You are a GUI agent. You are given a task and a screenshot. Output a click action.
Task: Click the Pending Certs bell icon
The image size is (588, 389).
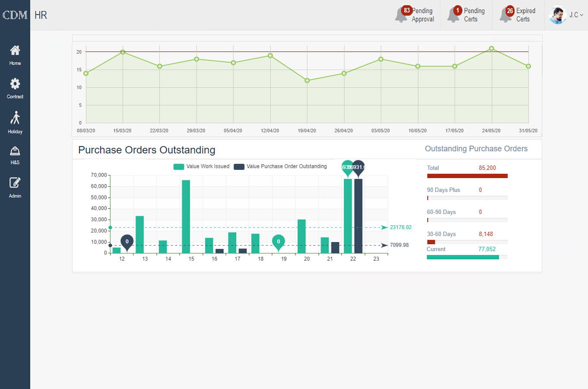[453, 15]
